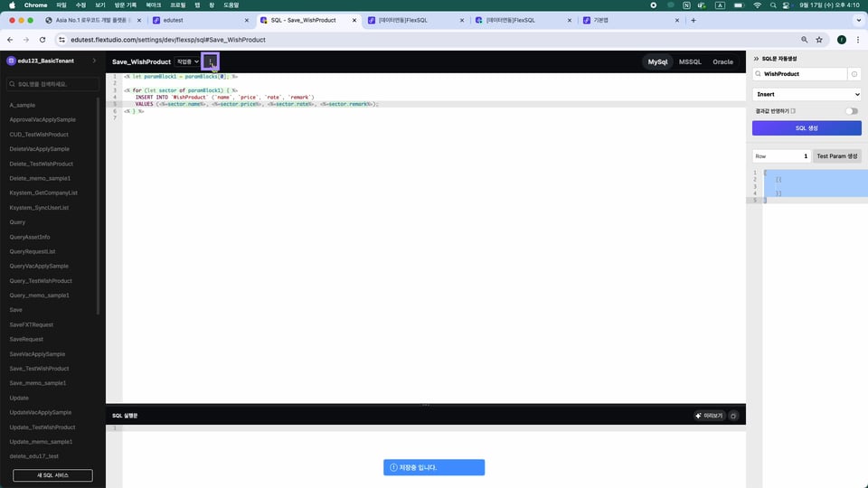Select Save_TestWishProduct in the SQL list
The height and width of the screenshot is (488, 868).
[39, 369]
